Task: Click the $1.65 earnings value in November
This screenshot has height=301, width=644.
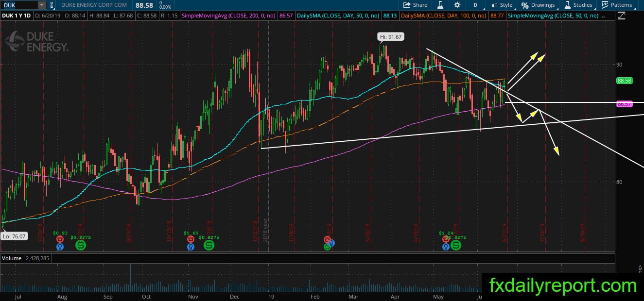Action: click(191, 233)
